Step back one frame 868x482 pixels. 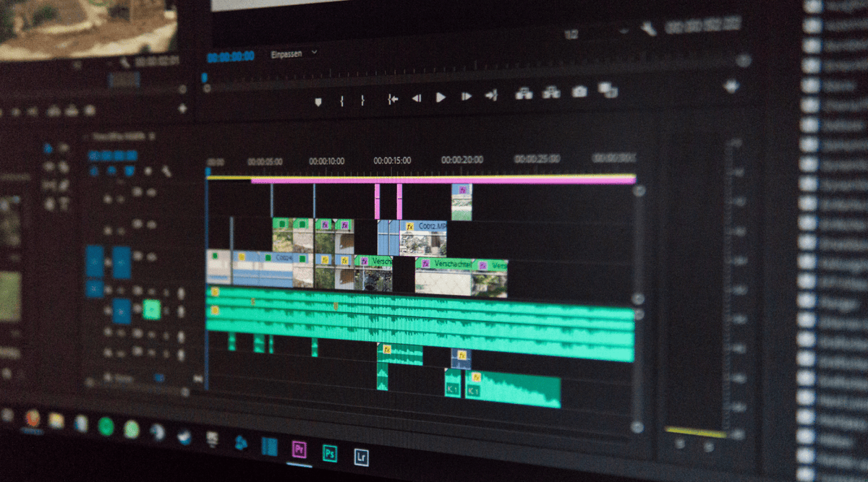pyautogui.click(x=417, y=98)
